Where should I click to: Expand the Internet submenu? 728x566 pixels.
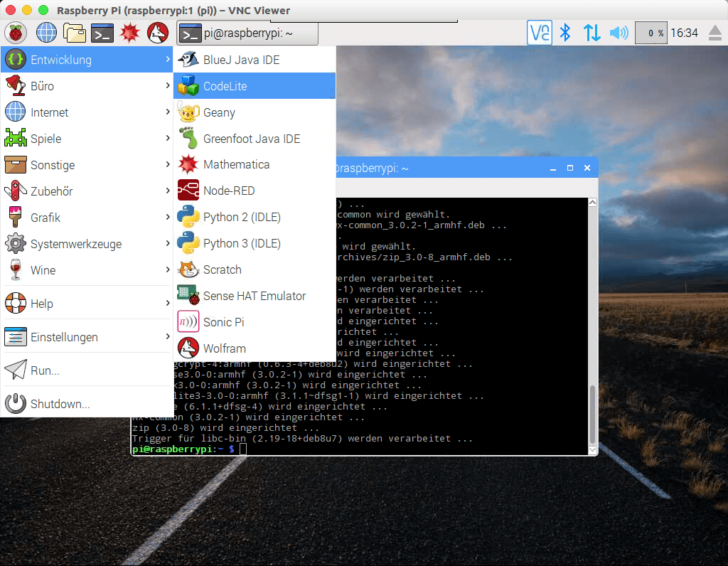(87, 112)
